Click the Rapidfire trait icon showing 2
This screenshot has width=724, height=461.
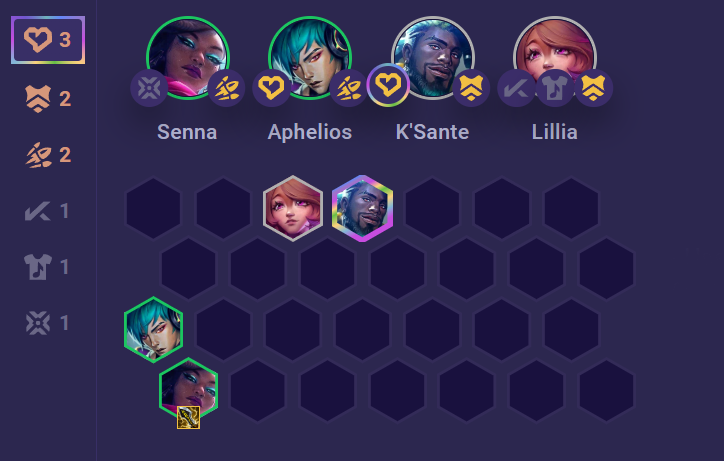[x=38, y=155]
